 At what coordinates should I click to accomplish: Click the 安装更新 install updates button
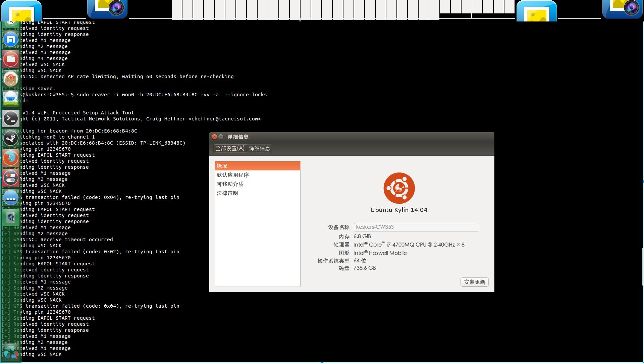475,282
